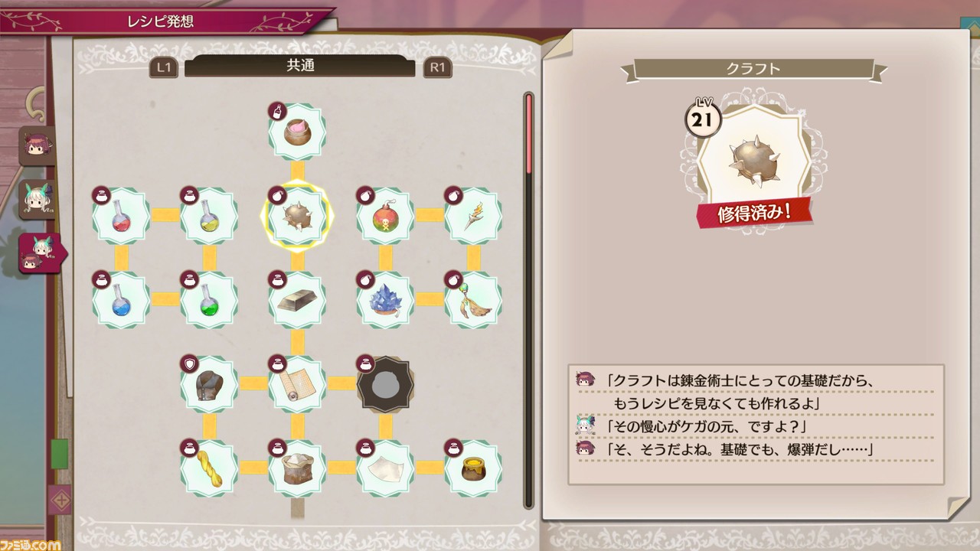Viewport: 980px width, 551px height.
Task: Choose the golden rope thread recipe
Action: [x=209, y=467]
